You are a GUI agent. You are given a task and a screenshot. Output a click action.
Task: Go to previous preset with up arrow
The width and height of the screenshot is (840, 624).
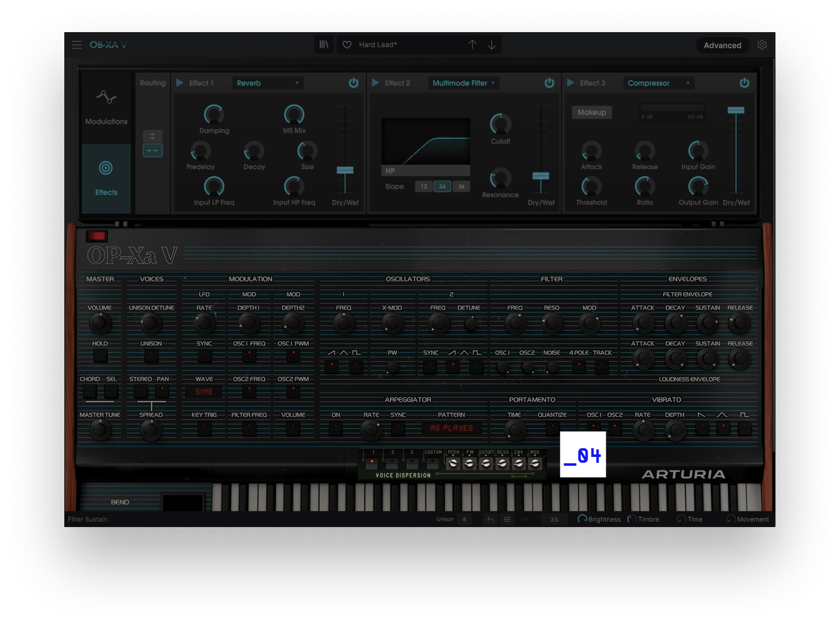(472, 44)
